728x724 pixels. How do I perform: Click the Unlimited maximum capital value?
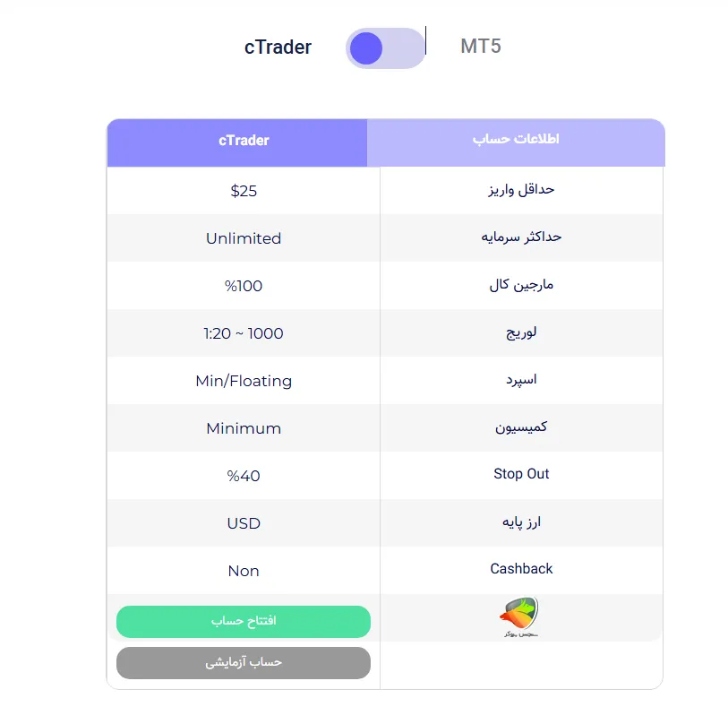243,238
